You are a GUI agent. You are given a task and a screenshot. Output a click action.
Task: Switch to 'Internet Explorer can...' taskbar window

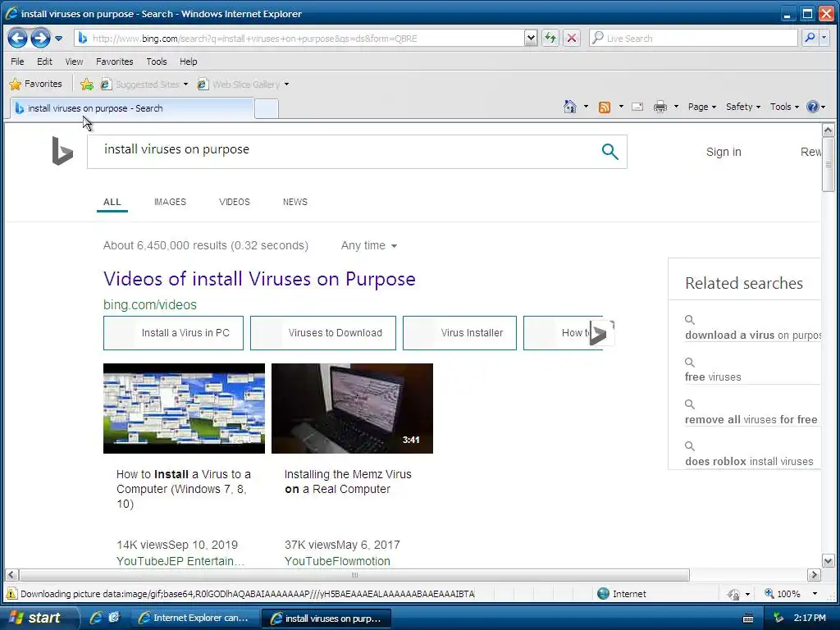click(194, 619)
